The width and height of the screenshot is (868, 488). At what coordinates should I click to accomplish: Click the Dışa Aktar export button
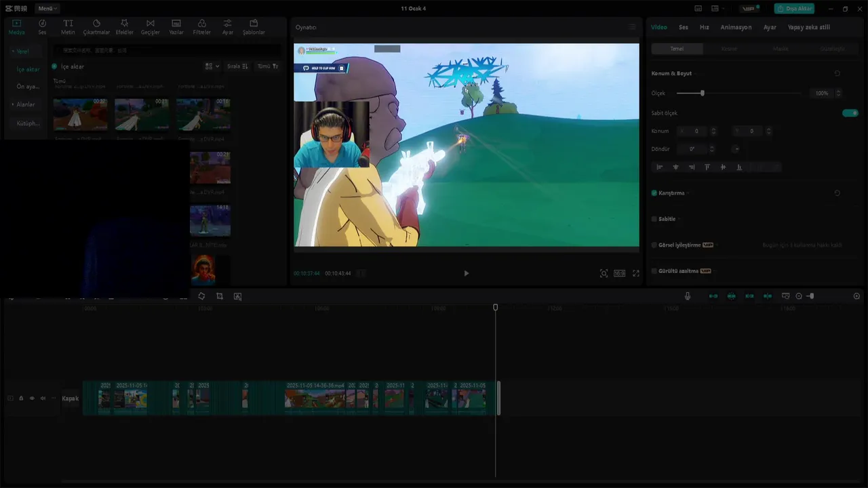click(794, 9)
